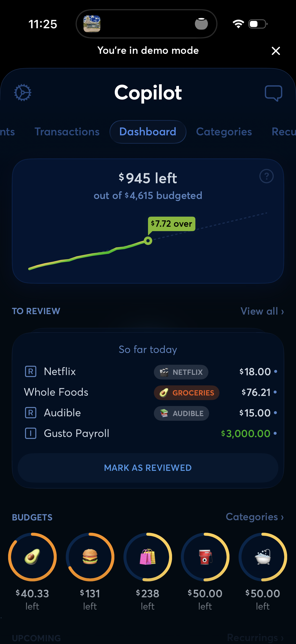The height and width of the screenshot is (644, 296).
Task: Open the gas pump budget ring
Action: coord(205,557)
